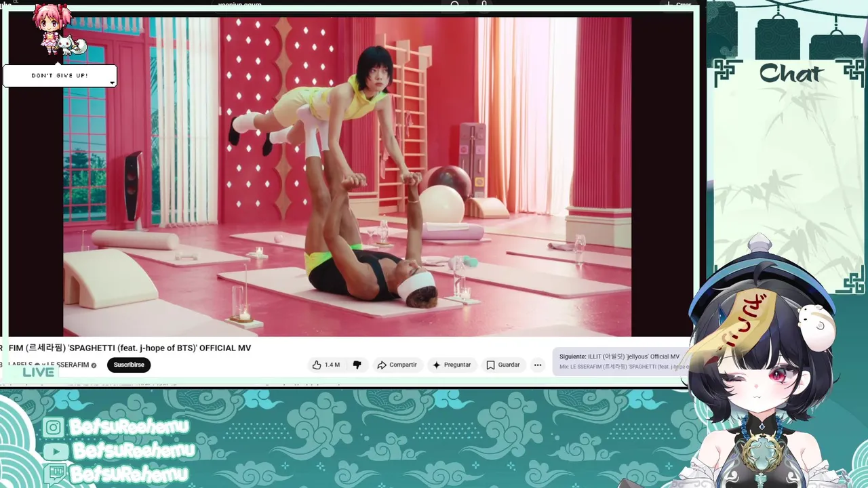Subscribe using the Suscribirse button

[129, 365]
